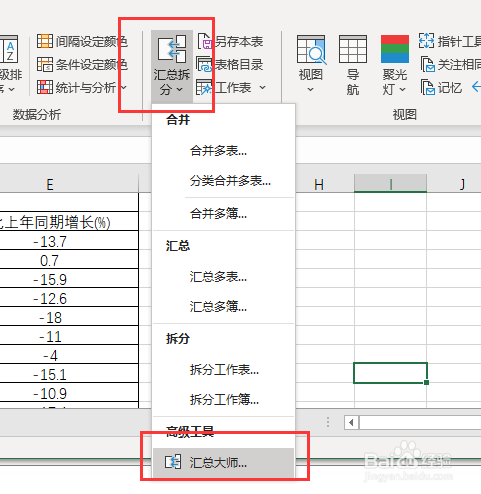Open the 视图 view magnifier icon

[x=311, y=49]
